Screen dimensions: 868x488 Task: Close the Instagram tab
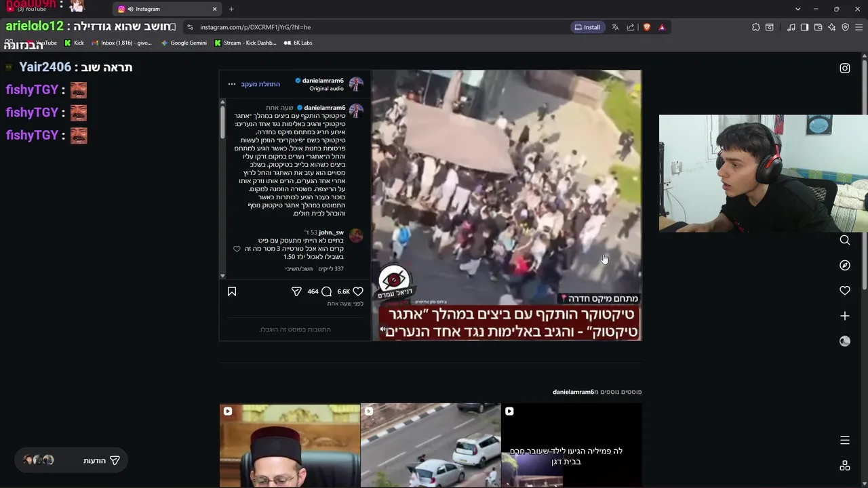[x=215, y=9]
